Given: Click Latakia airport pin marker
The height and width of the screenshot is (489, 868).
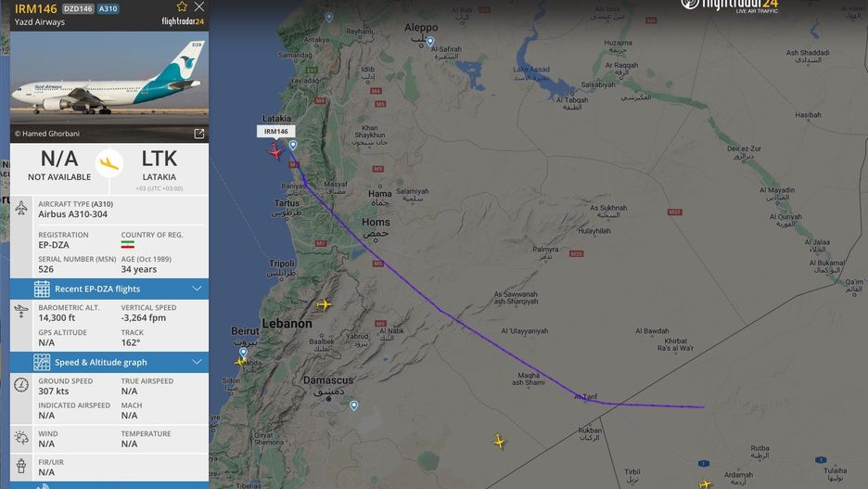Looking at the screenshot, I should pos(293,145).
